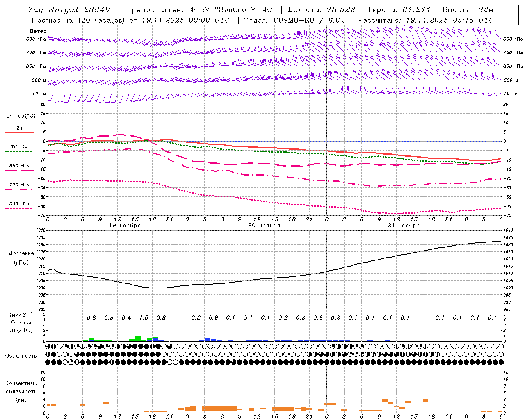Click the Тем-ра(°C) axis title

[x=19, y=116]
